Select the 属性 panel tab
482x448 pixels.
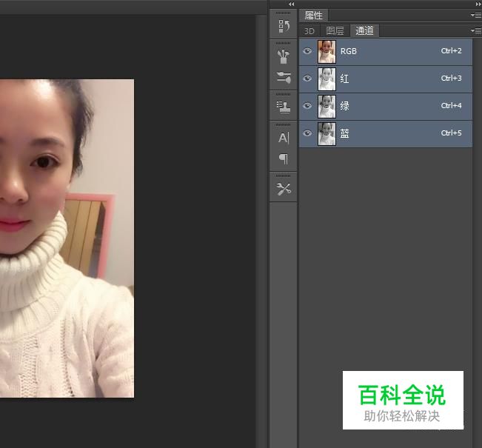[x=313, y=15]
